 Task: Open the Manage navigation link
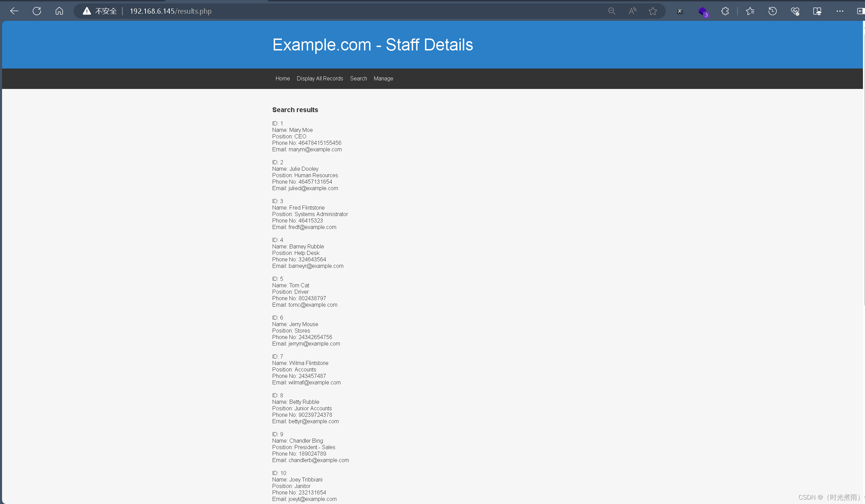tap(383, 79)
